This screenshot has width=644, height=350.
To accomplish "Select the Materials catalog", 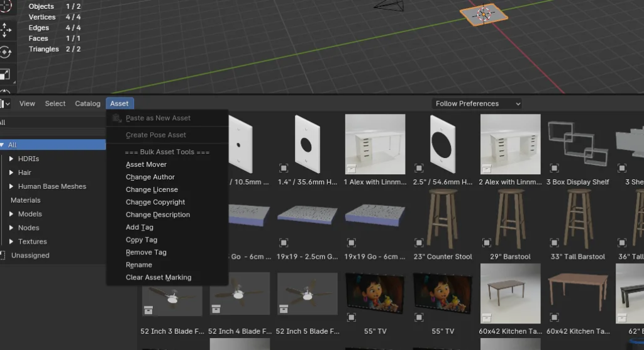I will pos(25,200).
